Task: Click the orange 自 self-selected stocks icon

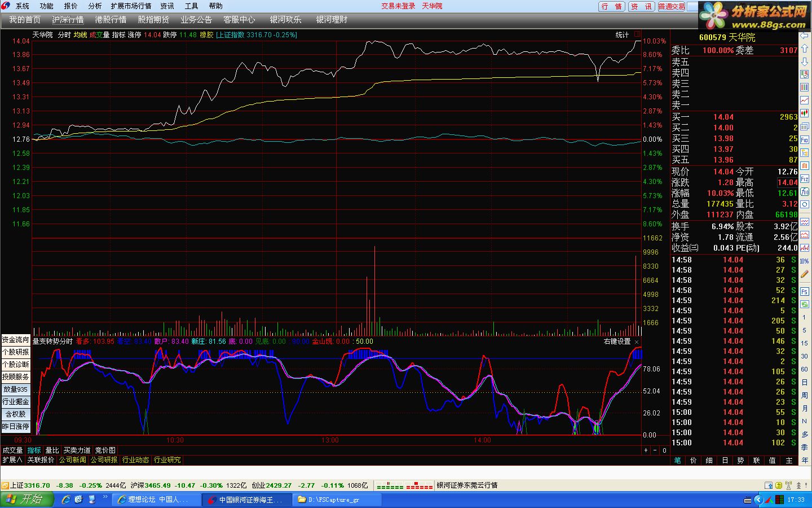Action: [x=805, y=165]
